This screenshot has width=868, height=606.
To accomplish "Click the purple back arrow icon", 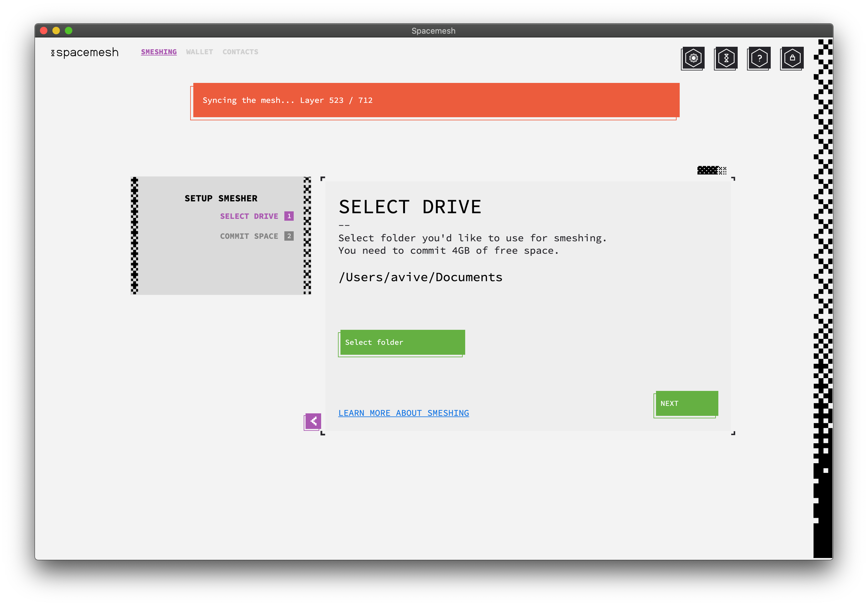I will coord(313,421).
